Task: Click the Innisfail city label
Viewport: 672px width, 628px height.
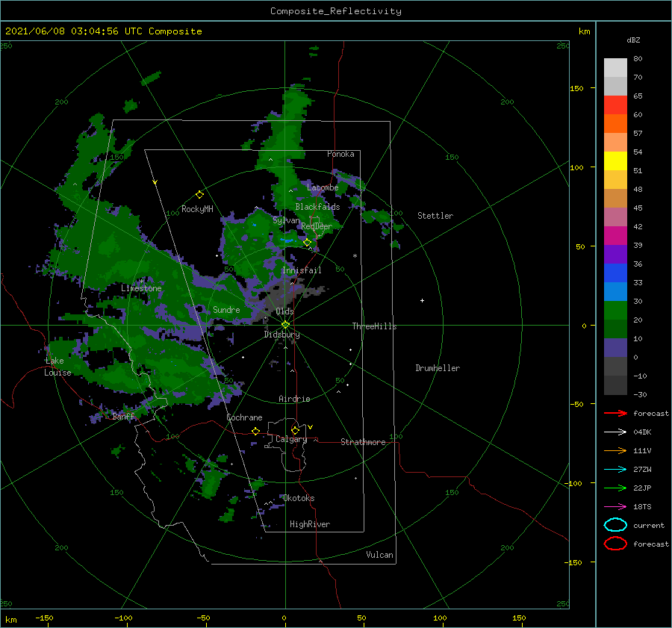Action: [302, 270]
